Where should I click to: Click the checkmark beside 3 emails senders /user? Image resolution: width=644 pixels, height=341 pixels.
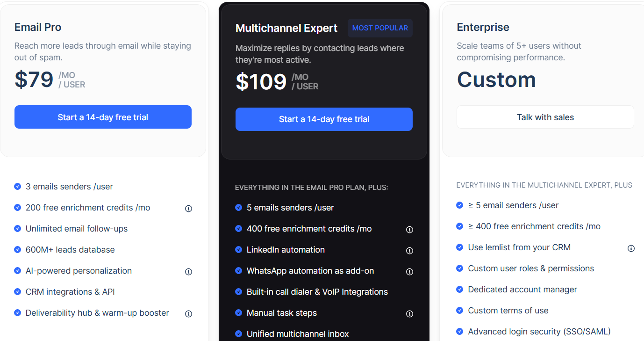pyautogui.click(x=18, y=186)
